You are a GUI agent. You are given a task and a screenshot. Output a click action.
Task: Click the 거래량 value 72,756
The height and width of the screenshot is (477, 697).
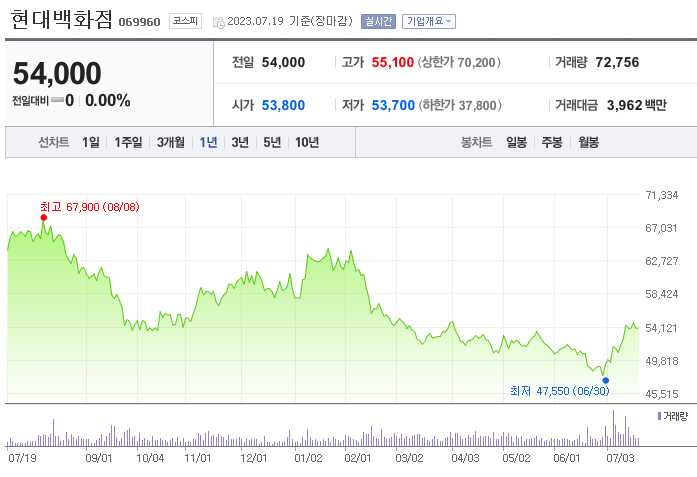tap(617, 62)
